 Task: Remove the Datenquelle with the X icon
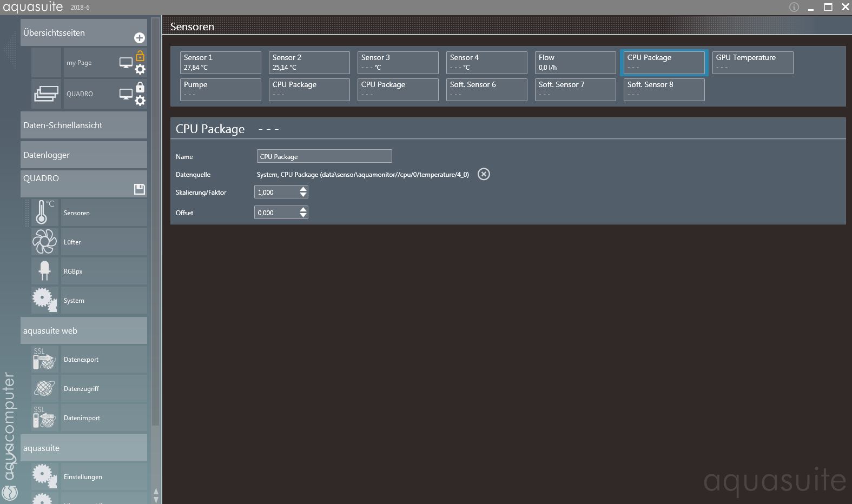click(484, 174)
